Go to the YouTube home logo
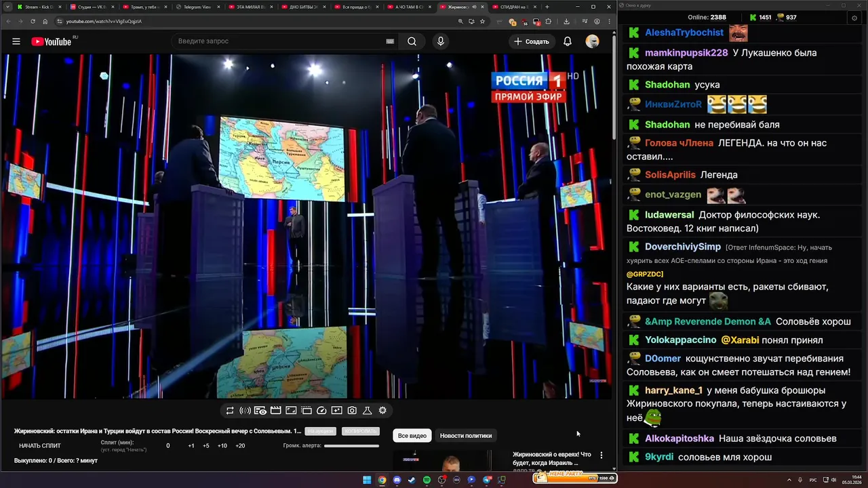Viewport: 868px width, 488px height. 52,41
